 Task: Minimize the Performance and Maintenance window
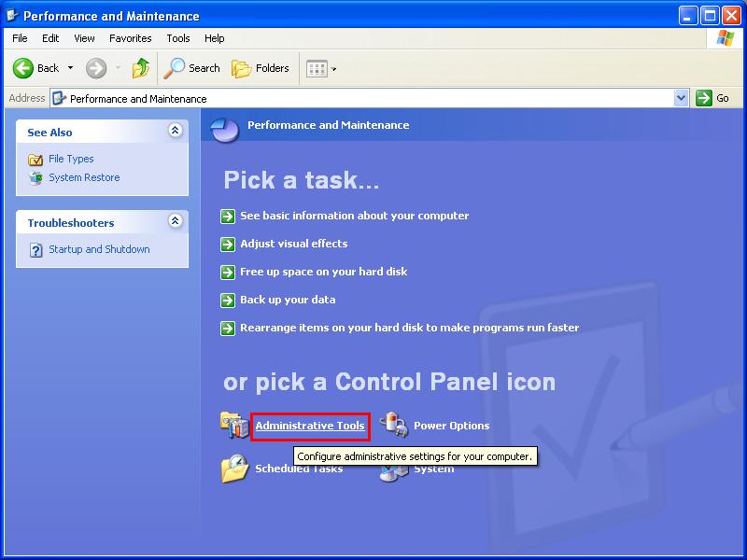pyautogui.click(x=687, y=16)
